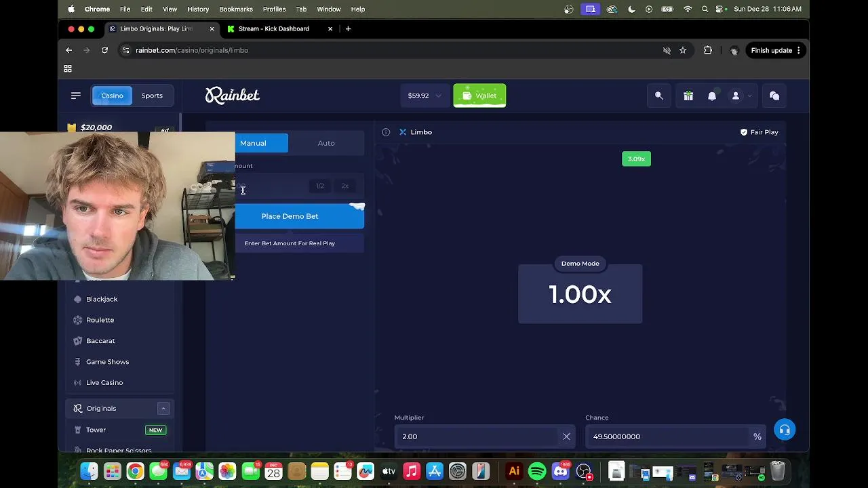The width and height of the screenshot is (868, 488).
Task: Open macOS Control Center icon
Action: (723, 9)
